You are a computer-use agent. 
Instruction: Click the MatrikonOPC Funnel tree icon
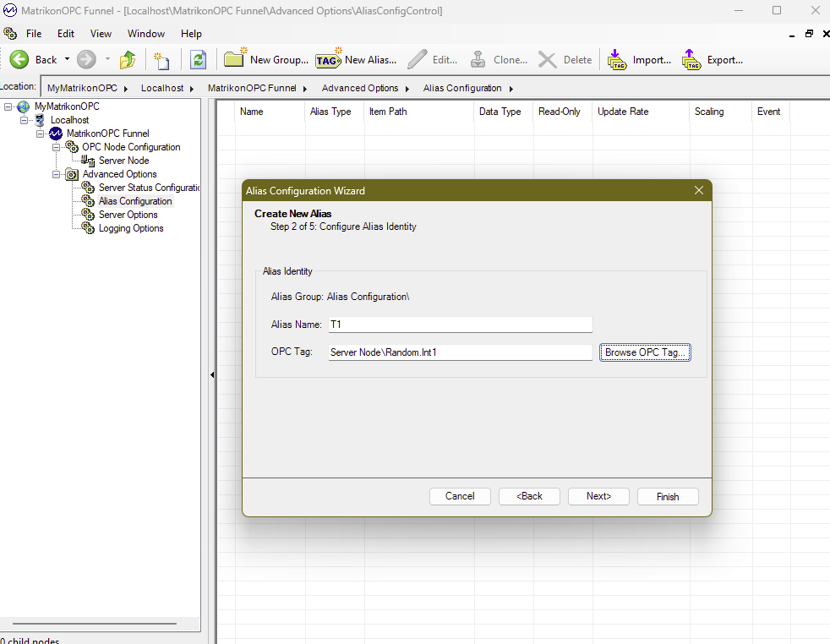click(x=56, y=134)
